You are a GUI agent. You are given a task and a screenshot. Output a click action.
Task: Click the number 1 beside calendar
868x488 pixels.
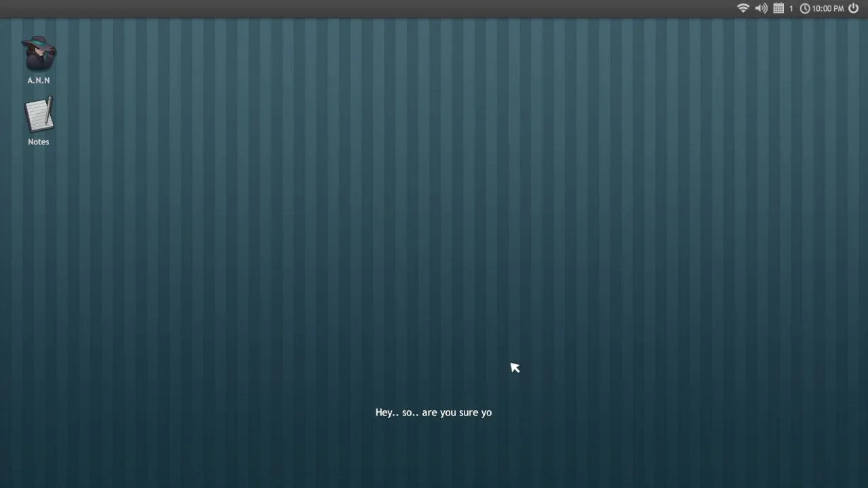(x=791, y=9)
